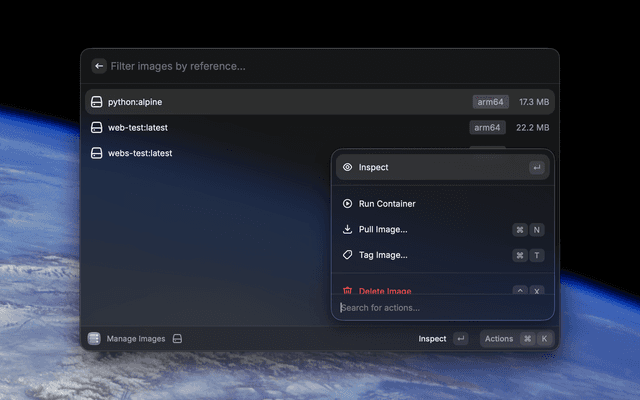Click arm64 tag on web-test:latest row
The image size is (640, 400).
(x=487, y=127)
